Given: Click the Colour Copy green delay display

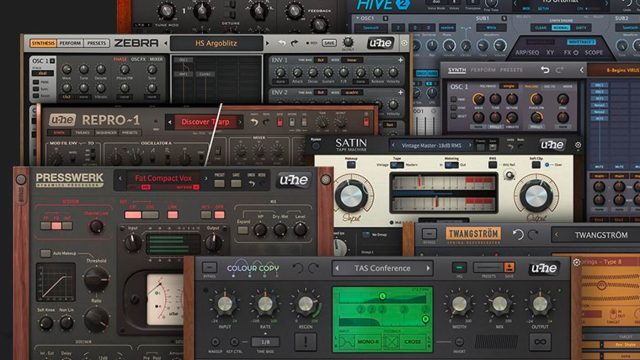Looking at the screenshot, I should [x=382, y=319].
